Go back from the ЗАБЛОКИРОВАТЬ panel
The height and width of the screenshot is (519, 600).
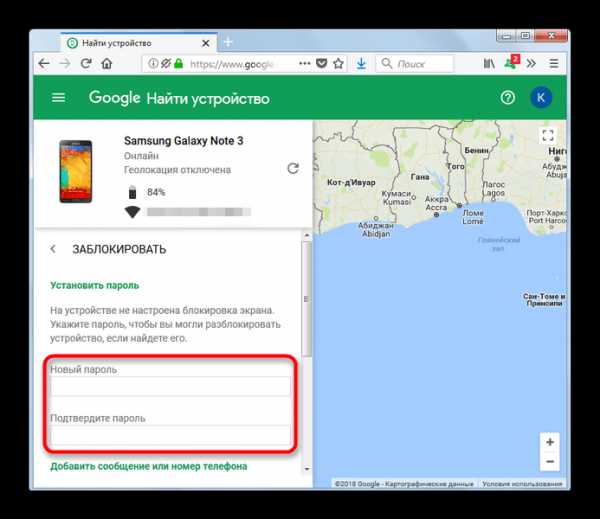click(53, 249)
